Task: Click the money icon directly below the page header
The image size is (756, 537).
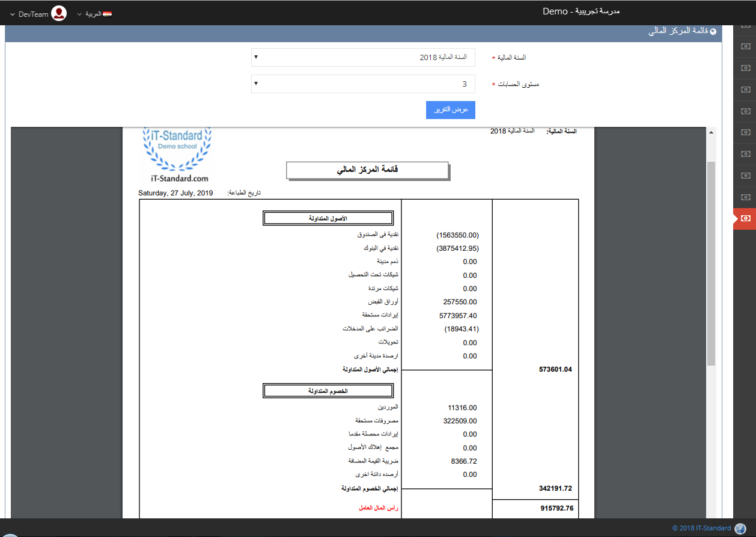Action: pos(745,46)
